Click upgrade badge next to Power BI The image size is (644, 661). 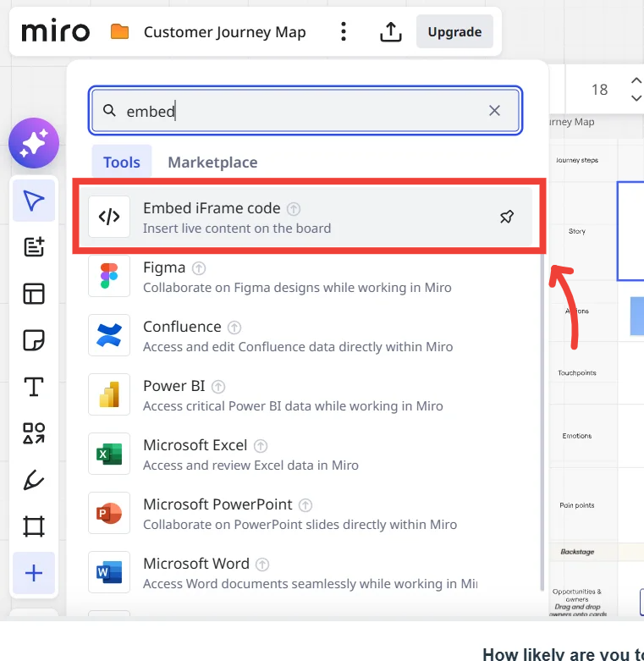click(x=217, y=387)
